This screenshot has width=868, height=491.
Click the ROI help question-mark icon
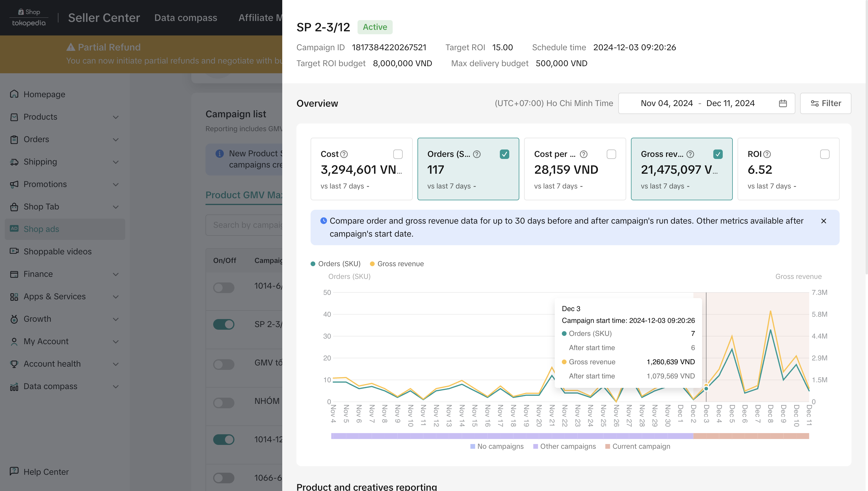(x=767, y=154)
